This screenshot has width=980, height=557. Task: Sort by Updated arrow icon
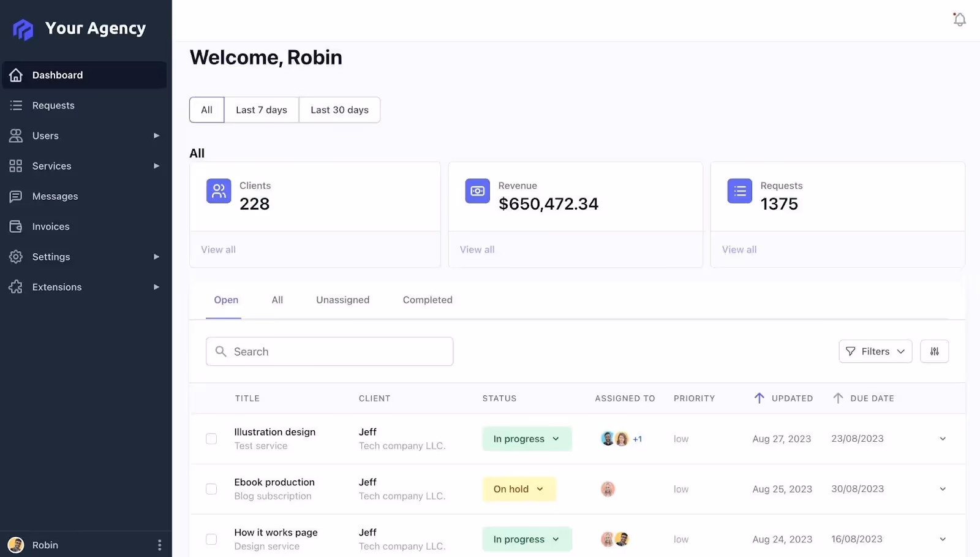[x=759, y=398]
